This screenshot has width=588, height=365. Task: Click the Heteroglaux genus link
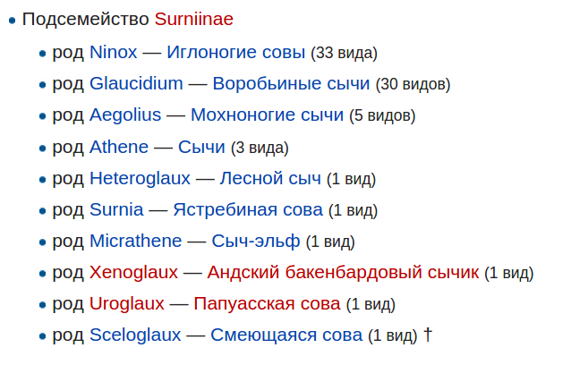tap(140, 178)
